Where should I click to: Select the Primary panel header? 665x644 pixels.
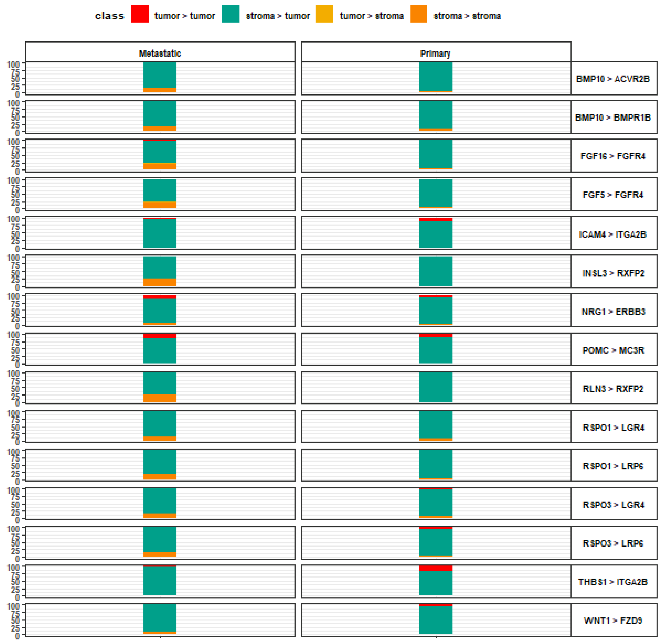tap(436, 53)
